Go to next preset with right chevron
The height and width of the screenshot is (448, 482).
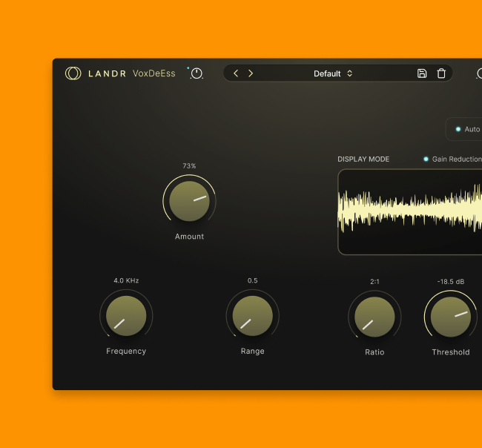(251, 73)
